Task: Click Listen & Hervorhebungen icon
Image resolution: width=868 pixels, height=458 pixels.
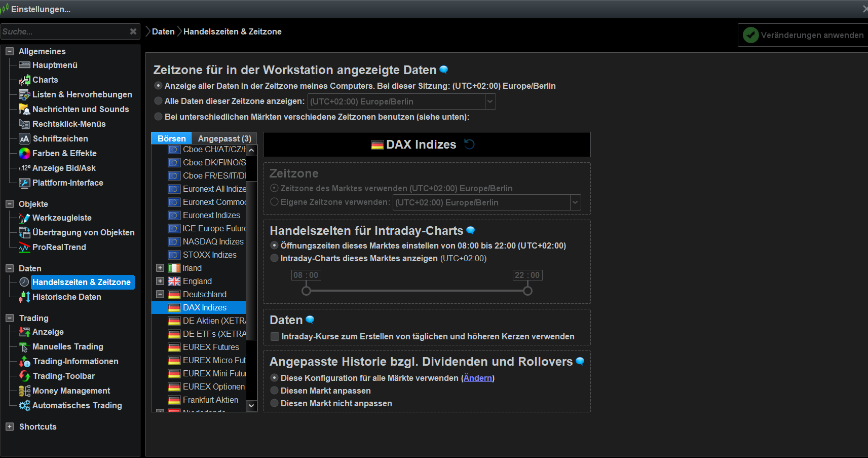Action: (x=24, y=94)
